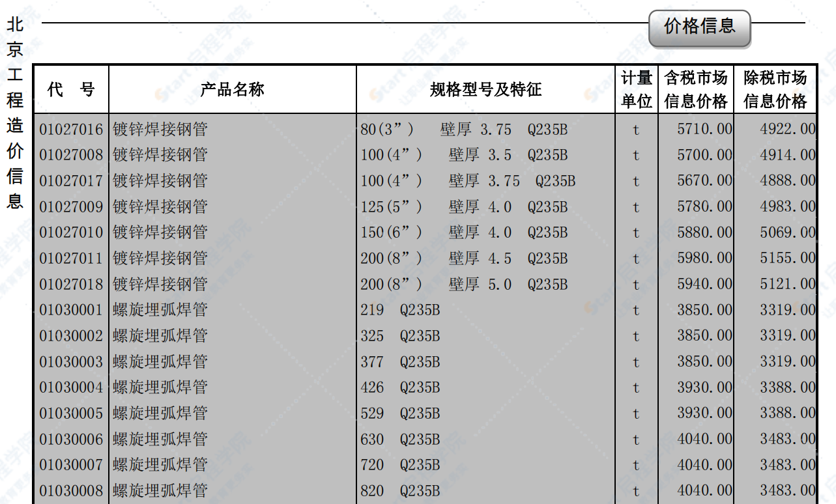Click spec cell 125(5") 壁厚 4.0 Q235B

[x=464, y=207]
